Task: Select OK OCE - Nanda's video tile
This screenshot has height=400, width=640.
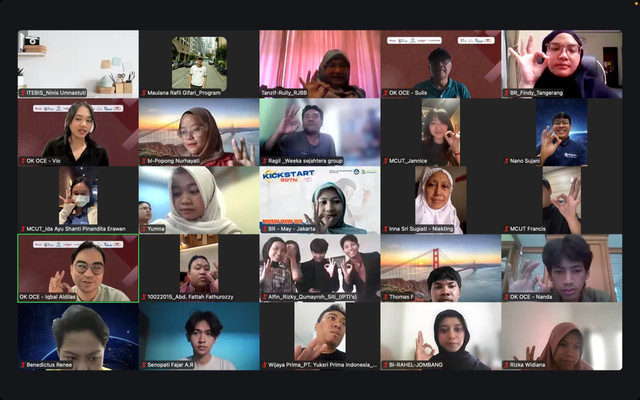Action: pos(562,268)
